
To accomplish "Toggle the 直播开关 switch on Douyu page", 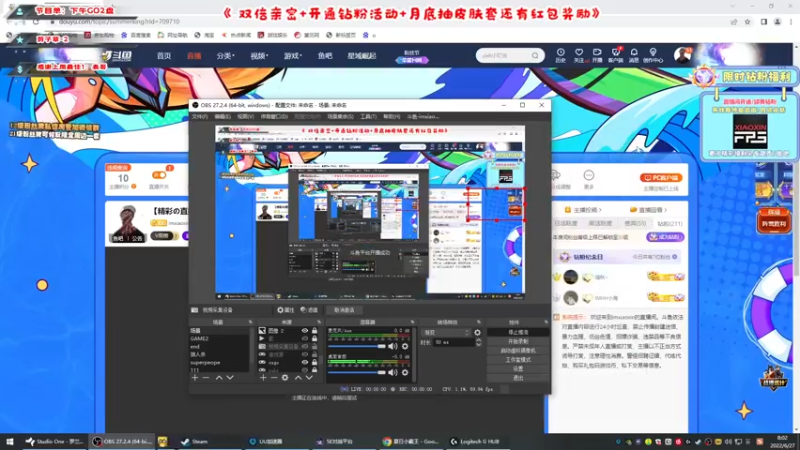I will (x=159, y=175).
